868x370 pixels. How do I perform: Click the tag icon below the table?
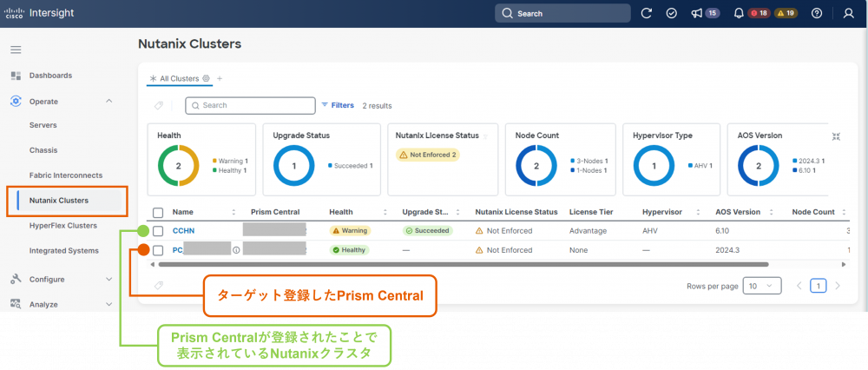[158, 286]
